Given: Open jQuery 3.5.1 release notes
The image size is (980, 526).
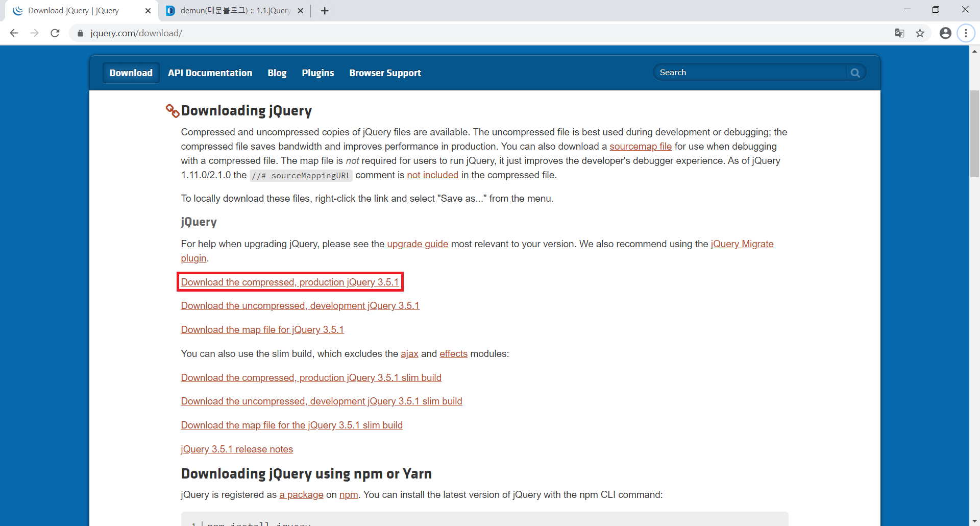Looking at the screenshot, I should (x=237, y=449).
